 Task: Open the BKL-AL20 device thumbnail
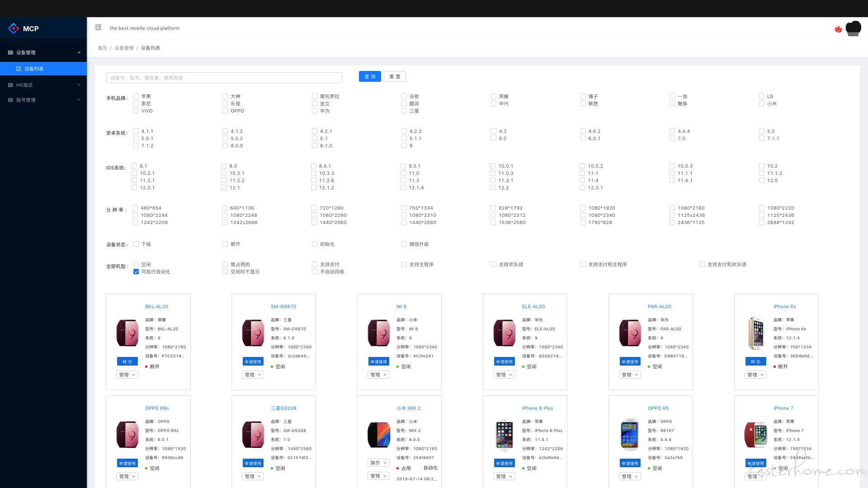pos(127,333)
